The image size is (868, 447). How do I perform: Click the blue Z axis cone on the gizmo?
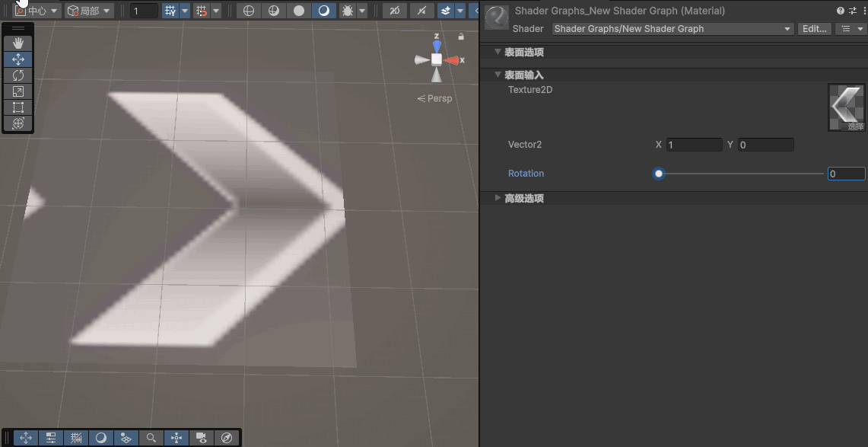pos(437,46)
